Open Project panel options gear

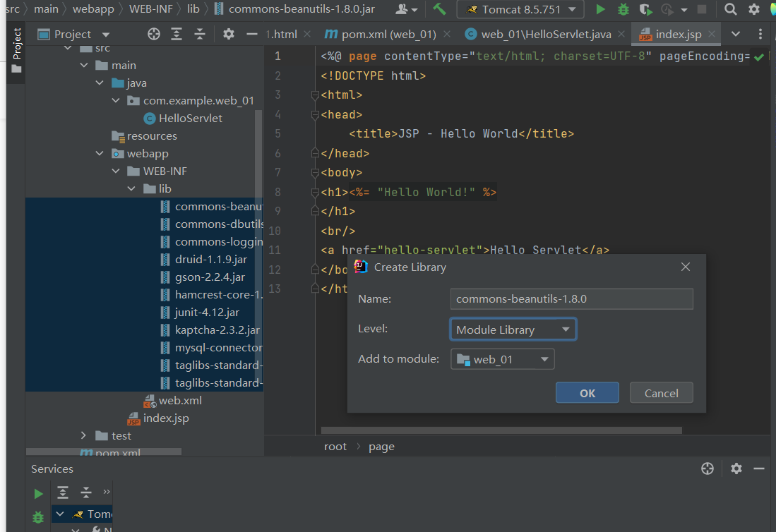click(x=228, y=34)
